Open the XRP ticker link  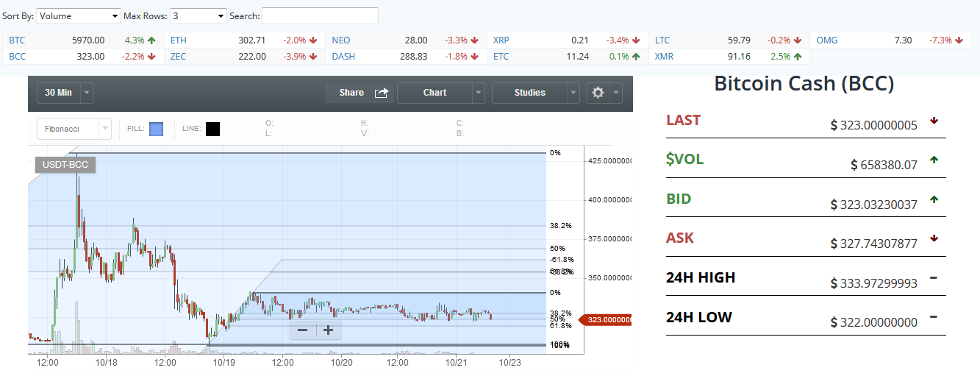[x=501, y=40]
